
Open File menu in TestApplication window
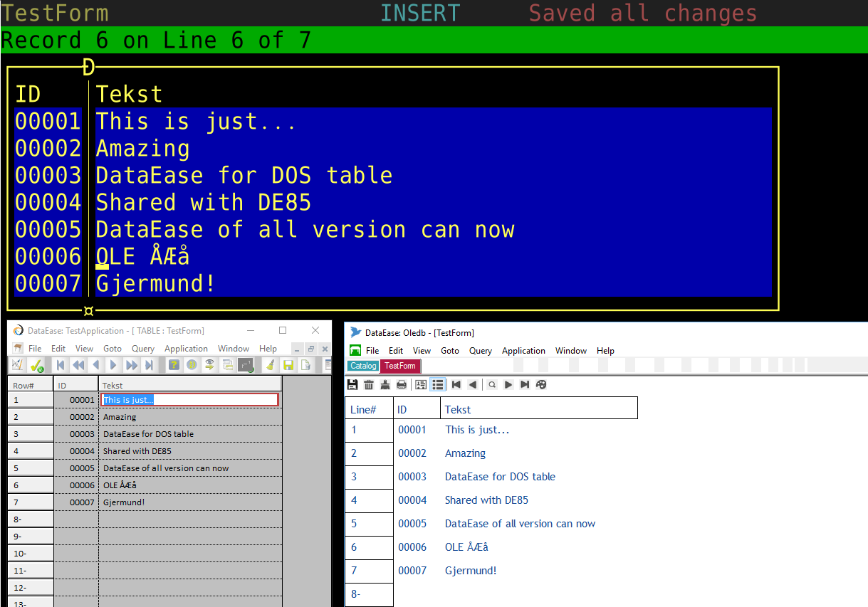click(x=35, y=349)
